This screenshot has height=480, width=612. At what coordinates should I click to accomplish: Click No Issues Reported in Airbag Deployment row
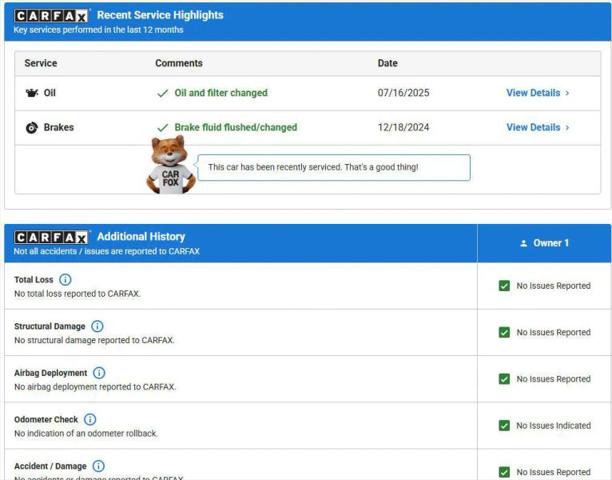point(553,379)
